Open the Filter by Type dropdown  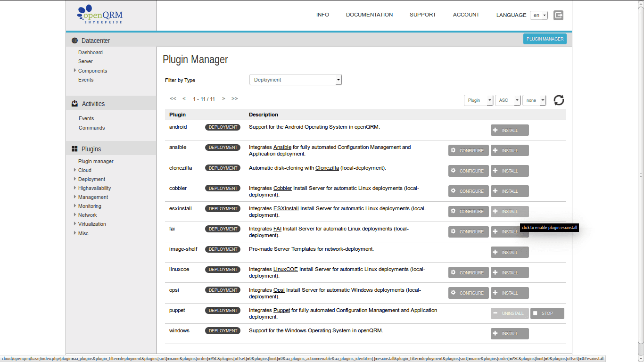296,80
